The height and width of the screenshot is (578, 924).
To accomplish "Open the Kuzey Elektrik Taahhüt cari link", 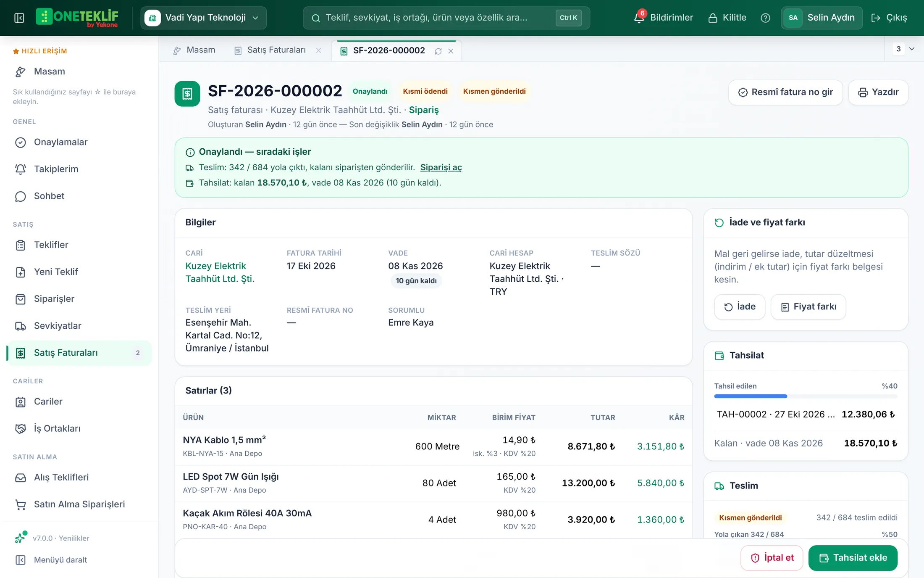I will tap(220, 272).
